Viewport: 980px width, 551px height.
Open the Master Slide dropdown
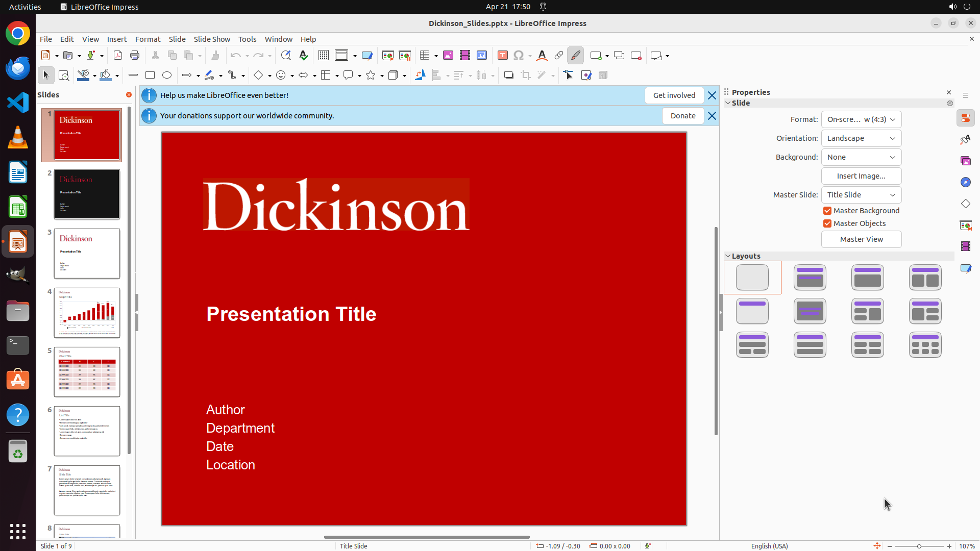(861, 195)
